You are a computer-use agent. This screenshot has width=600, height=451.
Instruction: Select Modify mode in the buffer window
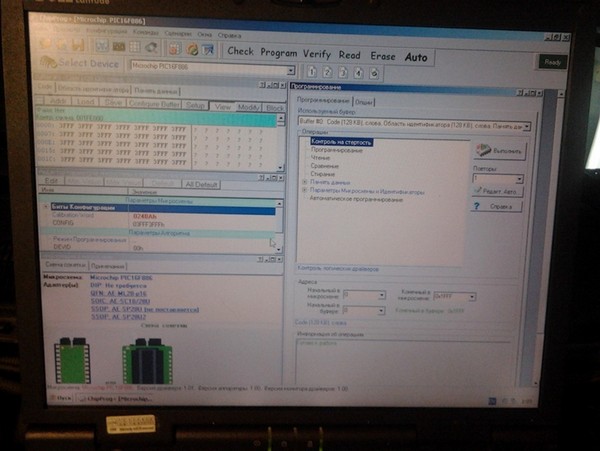[248, 107]
